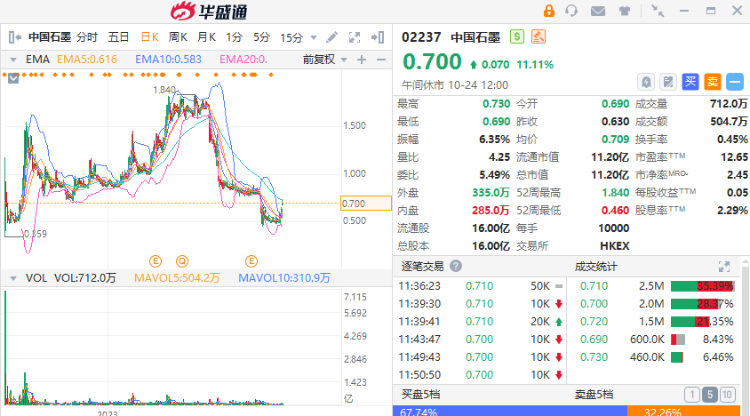
Task: Toggle the checkbox at chart top-left
Action: 13,78
